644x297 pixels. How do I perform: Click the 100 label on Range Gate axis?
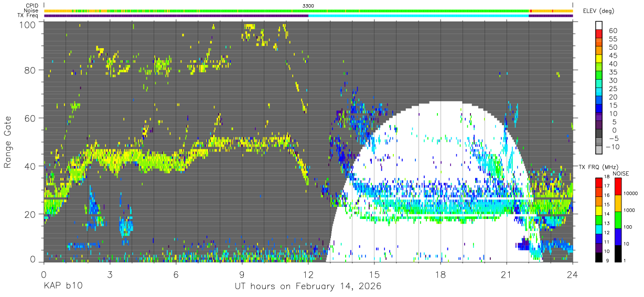(x=27, y=25)
